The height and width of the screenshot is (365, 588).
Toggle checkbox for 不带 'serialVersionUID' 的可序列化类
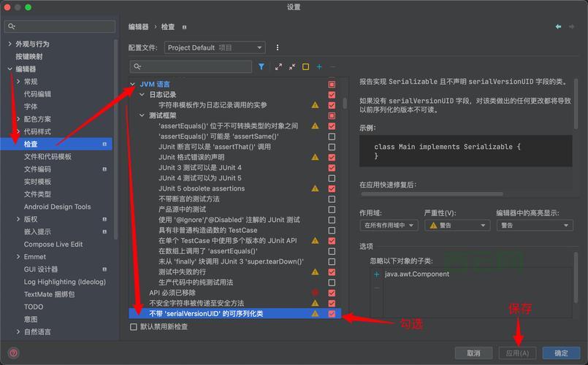[332, 314]
